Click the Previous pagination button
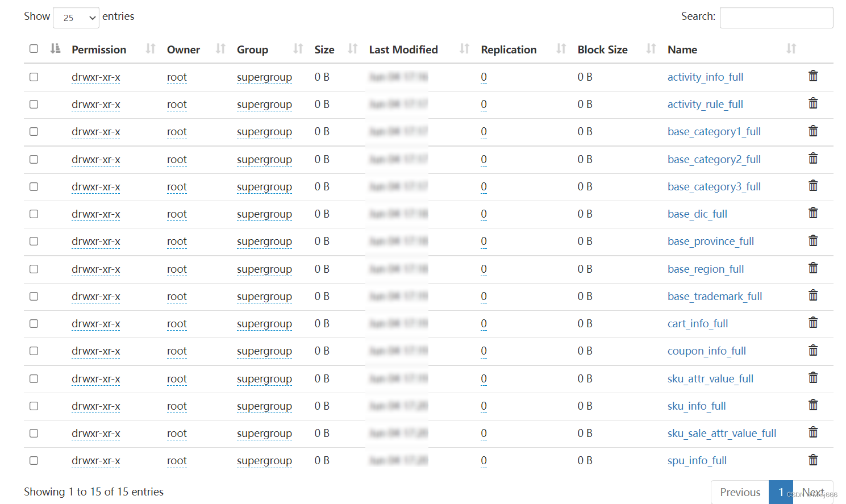Image resolution: width=846 pixels, height=504 pixels. 740,491
